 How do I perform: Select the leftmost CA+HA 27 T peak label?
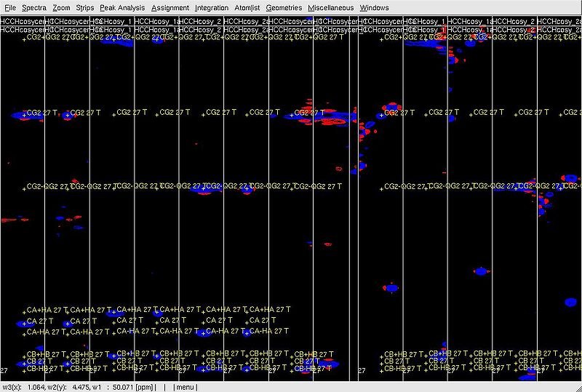pos(45,310)
